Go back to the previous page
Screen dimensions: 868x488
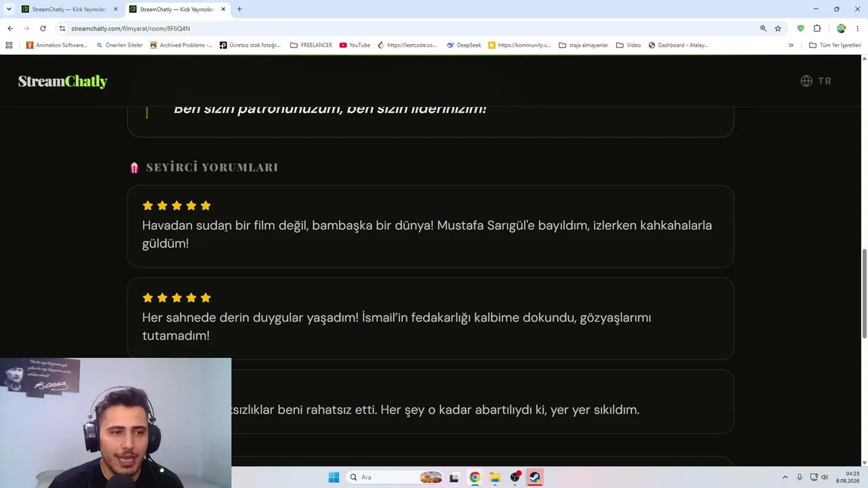[10, 28]
